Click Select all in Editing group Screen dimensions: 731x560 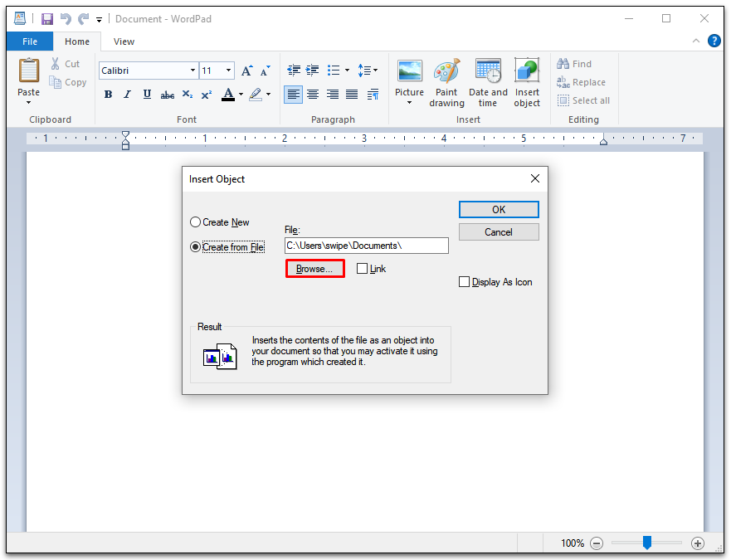[x=583, y=100]
